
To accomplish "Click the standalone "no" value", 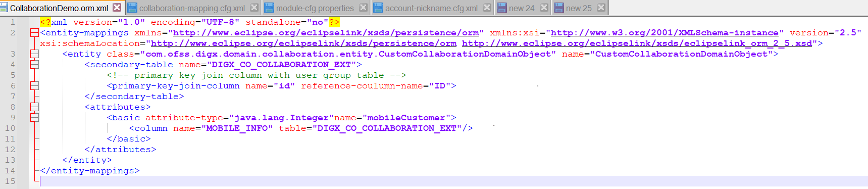I will coord(318,22).
